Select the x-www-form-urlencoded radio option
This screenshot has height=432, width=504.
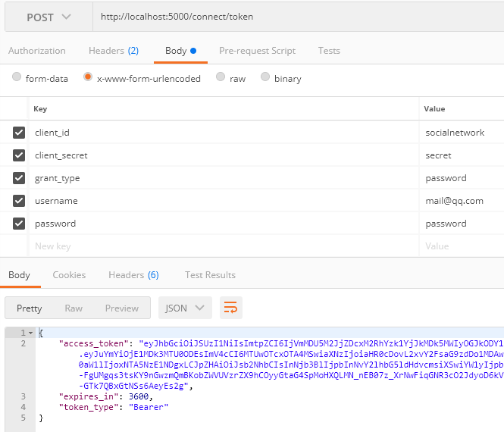tap(88, 77)
